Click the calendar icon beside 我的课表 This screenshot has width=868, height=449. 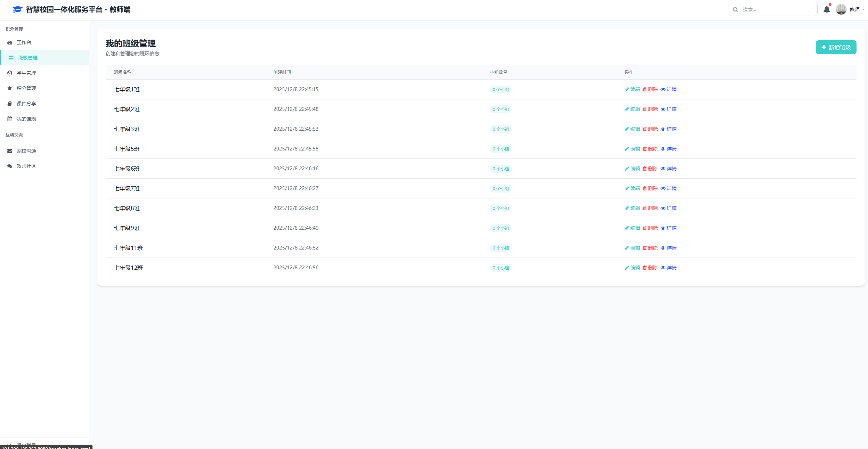[x=10, y=119]
